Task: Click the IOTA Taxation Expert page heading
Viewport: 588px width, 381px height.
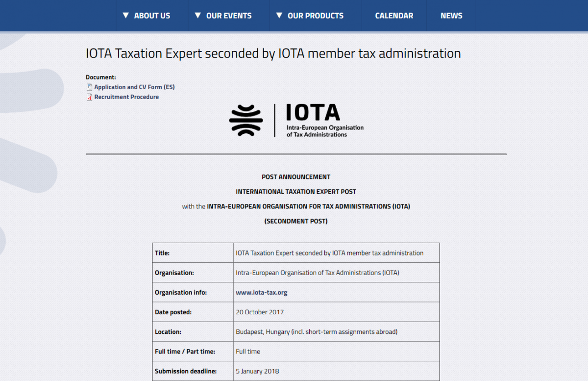Action: 273,53
